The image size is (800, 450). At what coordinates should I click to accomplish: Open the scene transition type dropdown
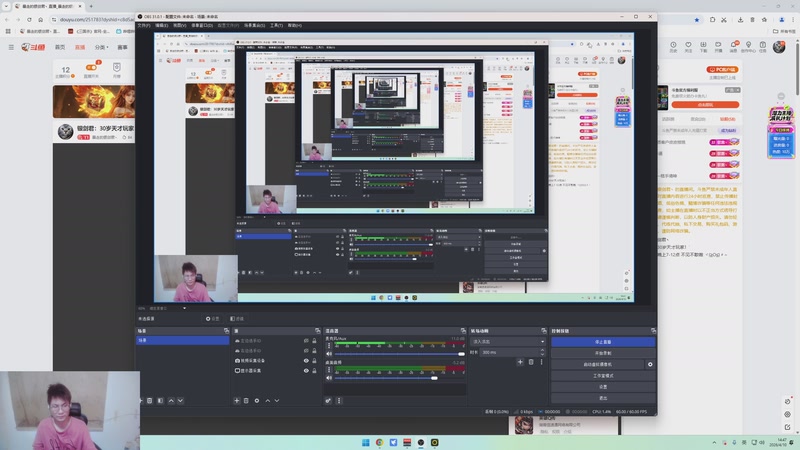[x=508, y=341]
